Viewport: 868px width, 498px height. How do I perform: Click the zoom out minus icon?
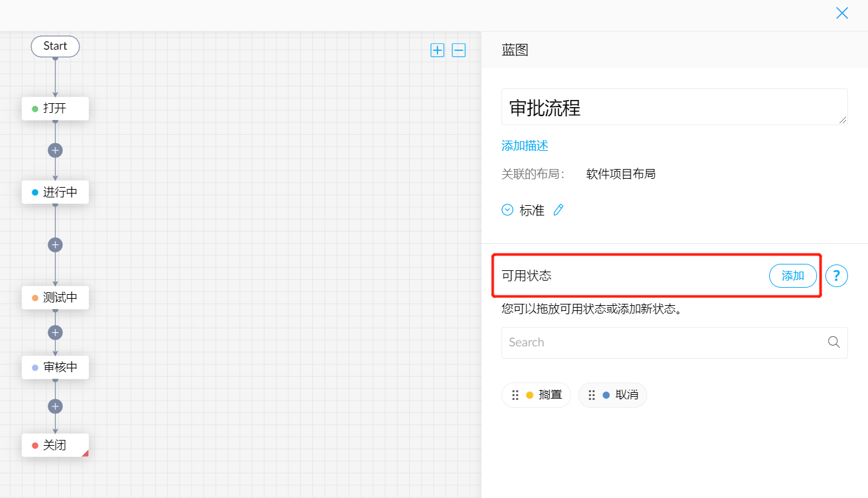pos(459,50)
